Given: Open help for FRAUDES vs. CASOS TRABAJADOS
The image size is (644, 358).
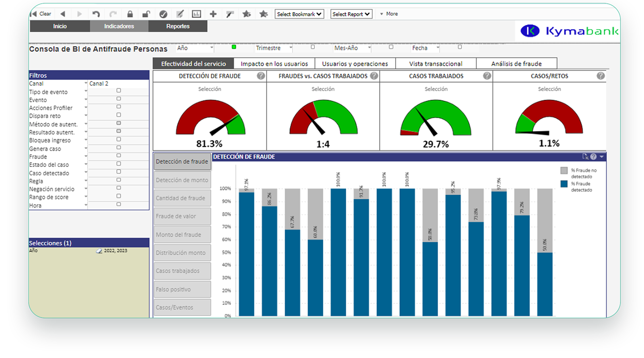Looking at the screenshot, I should (x=374, y=76).
